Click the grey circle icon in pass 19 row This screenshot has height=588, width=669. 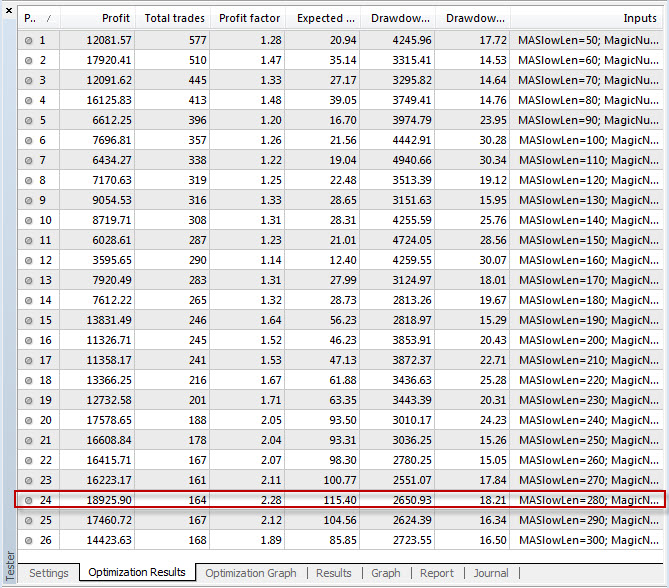tap(28, 400)
